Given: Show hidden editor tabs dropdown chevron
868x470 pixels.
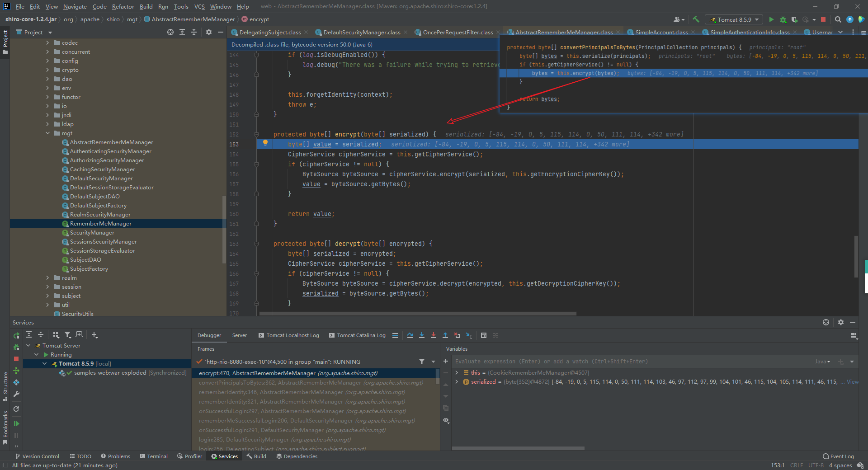Looking at the screenshot, I should 840,32.
